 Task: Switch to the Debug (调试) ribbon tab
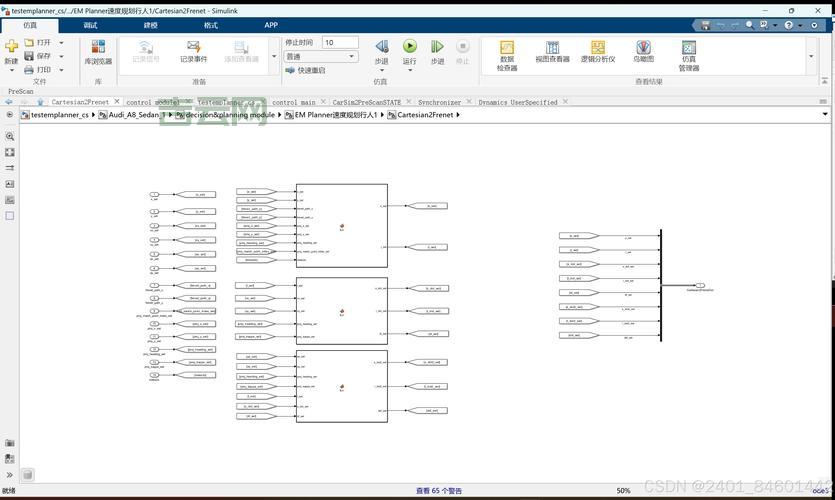coord(91,25)
